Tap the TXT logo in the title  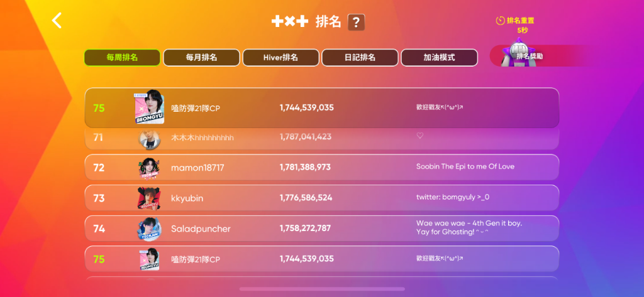[290, 21]
